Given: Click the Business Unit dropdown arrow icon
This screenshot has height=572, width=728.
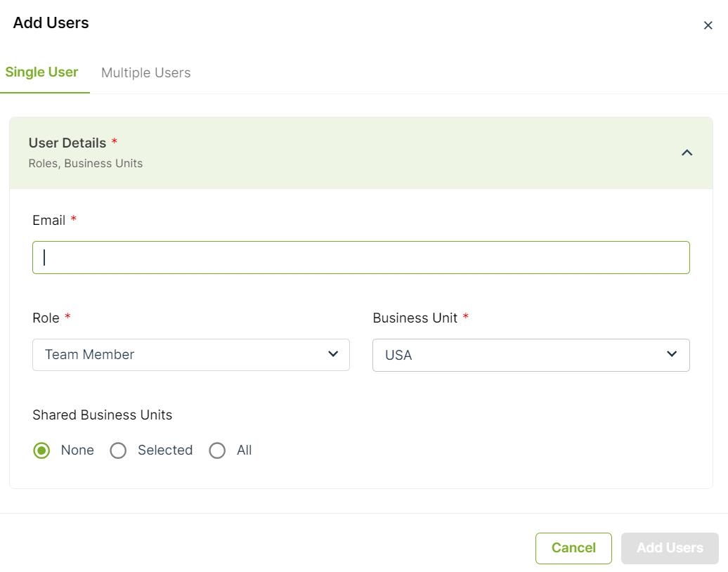Looking at the screenshot, I should click(671, 354).
